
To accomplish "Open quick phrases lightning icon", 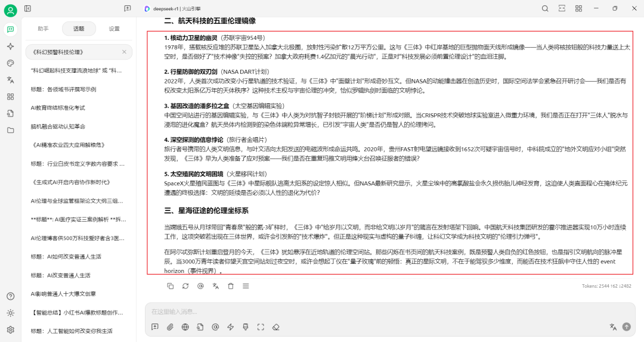I will point(230,327).
